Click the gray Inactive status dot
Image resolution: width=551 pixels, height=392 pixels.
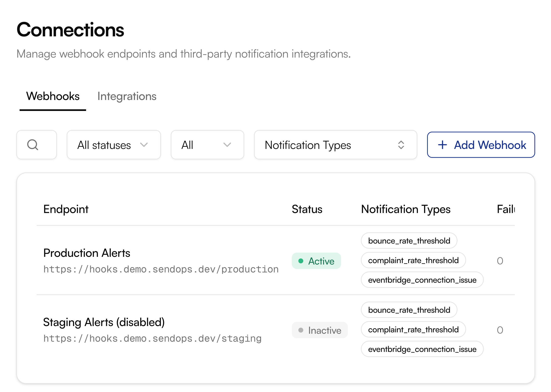[x=301, y=330]
